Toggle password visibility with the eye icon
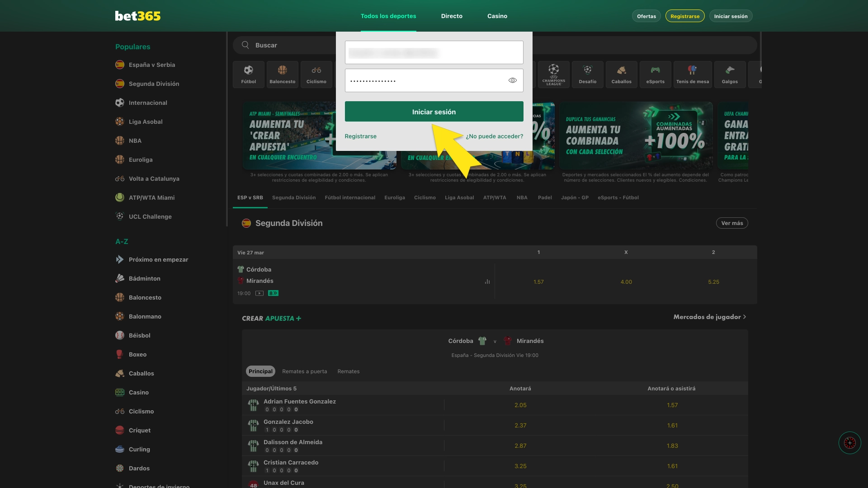Image resolution: width=868 pixels, height=488 pixels. 513,80
